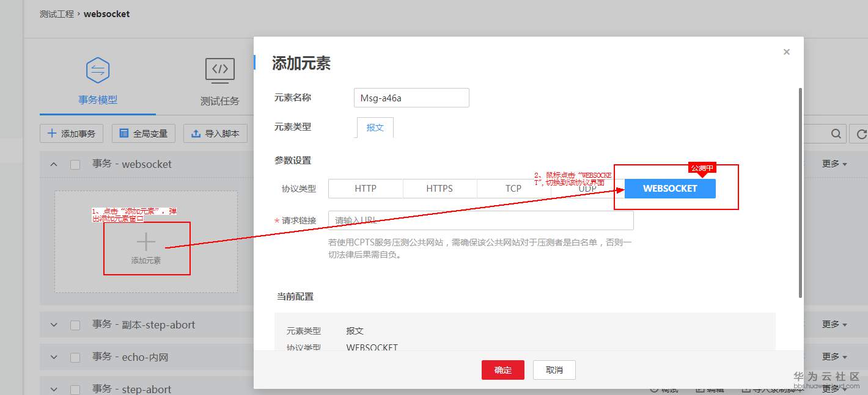Open 更多 dropdown for 事务 - websocket
Viewport: 868px width, 395px height.
click(x=834, y=164)
